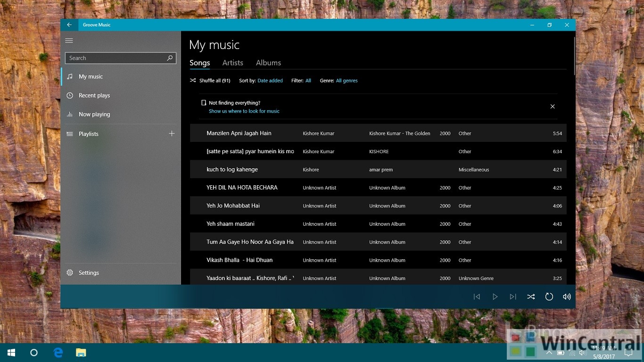Open the Action Center notifications

[x=628, y=353]
